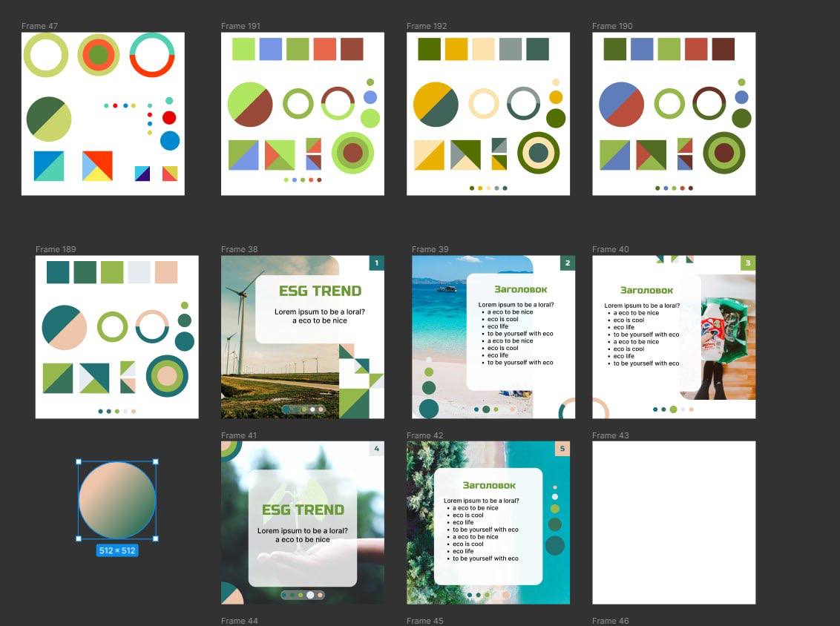This screenshot has width=840, height=626.
Task: Select the yellow-green split circle in Frame 192
Action: [436, 105]
